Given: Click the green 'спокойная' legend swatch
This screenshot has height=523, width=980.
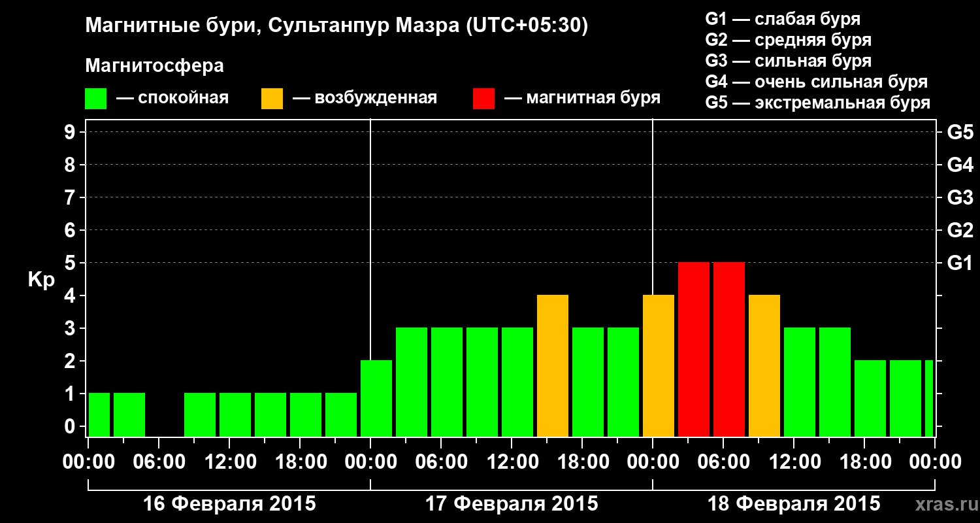Looking at the screenshot, I should pyautogui.click(x=95, y=99).
